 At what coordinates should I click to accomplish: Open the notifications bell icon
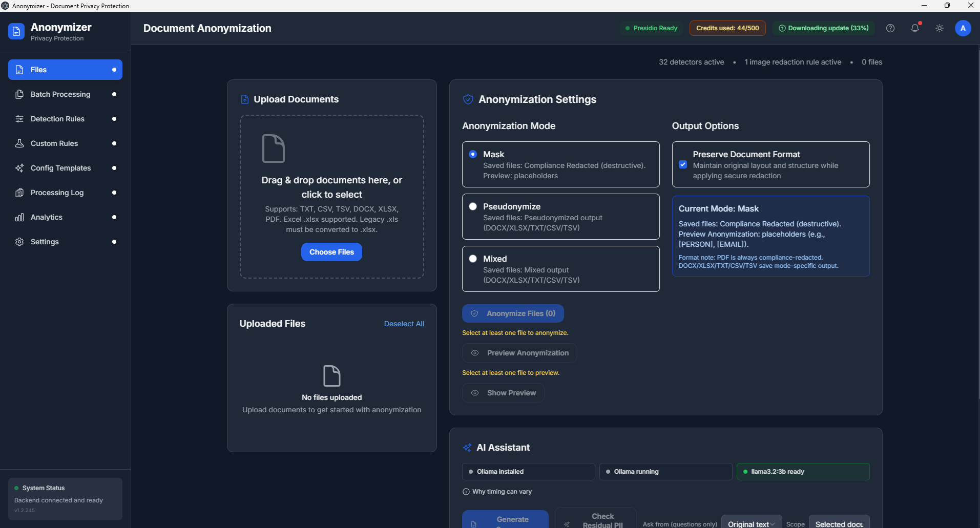915,28
